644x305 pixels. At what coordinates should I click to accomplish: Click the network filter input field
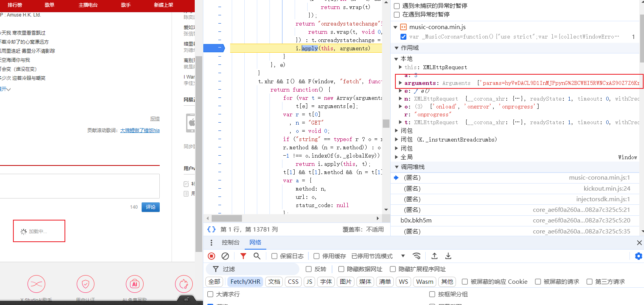pos(253,269)
